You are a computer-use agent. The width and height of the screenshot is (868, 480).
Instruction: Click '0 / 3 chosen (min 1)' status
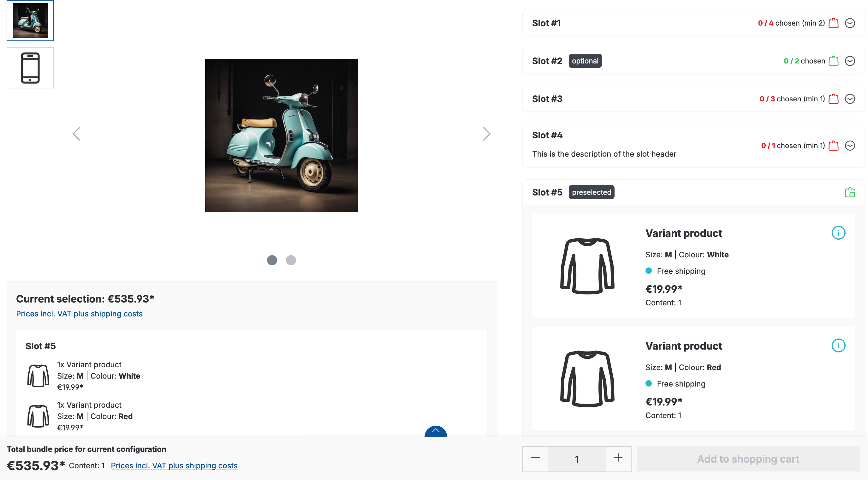792,99
